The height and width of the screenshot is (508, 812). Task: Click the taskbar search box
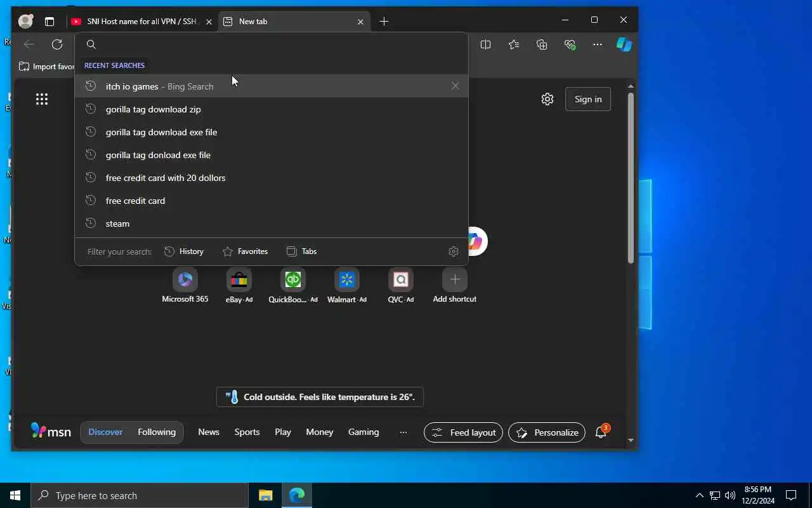140,495
